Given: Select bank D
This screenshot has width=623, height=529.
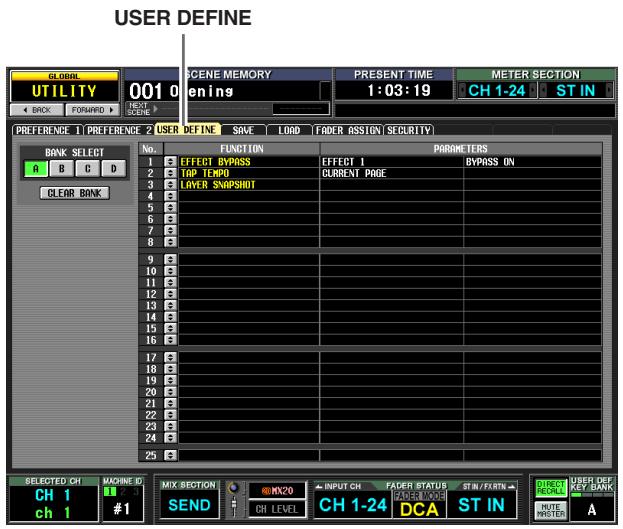Looking at the screenshot, I should pyautogui.click(x=114, y=169).
